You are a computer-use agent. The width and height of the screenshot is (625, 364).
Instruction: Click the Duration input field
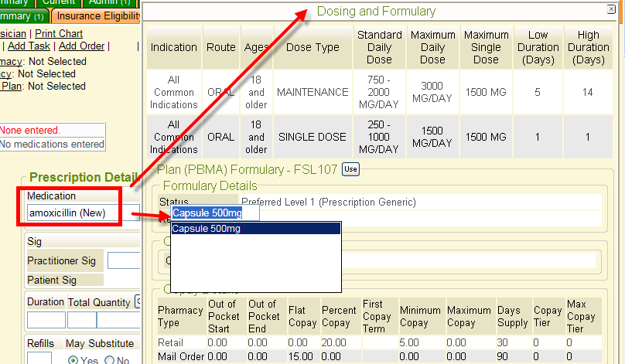[x=46, y=320]
